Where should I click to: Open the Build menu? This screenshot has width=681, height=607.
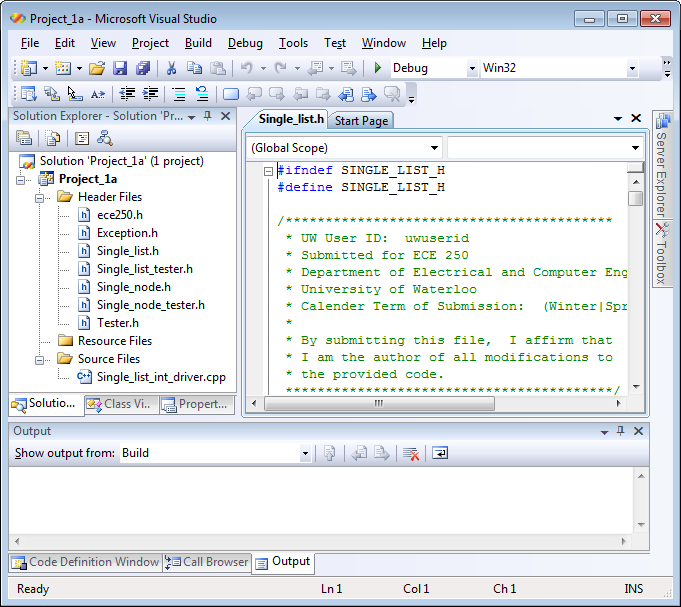click(x=198, y=43)
